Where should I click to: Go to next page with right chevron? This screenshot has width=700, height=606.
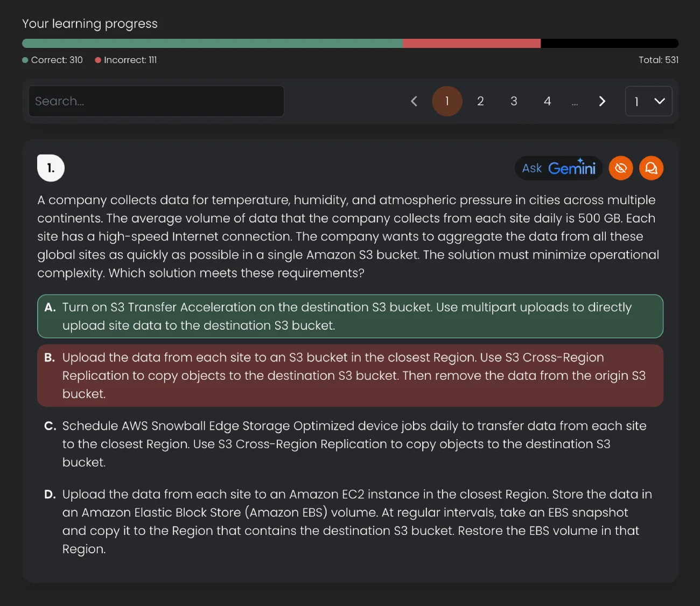pyautogui.click(x=602, y=101)
